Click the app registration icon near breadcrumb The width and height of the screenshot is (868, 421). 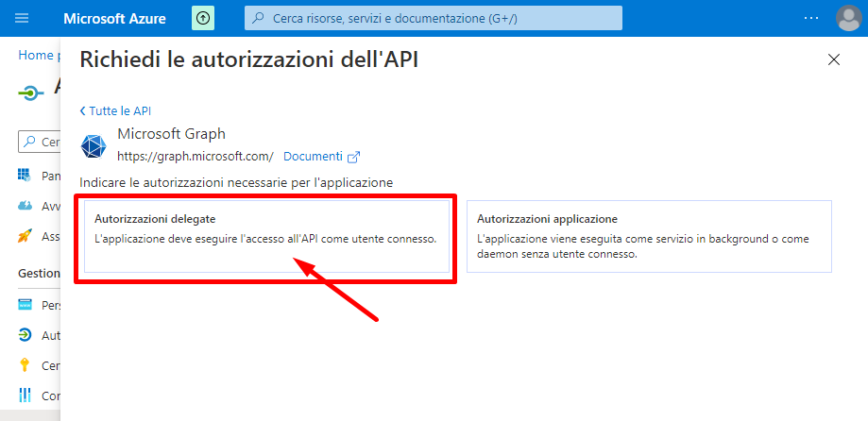point(31,93)
